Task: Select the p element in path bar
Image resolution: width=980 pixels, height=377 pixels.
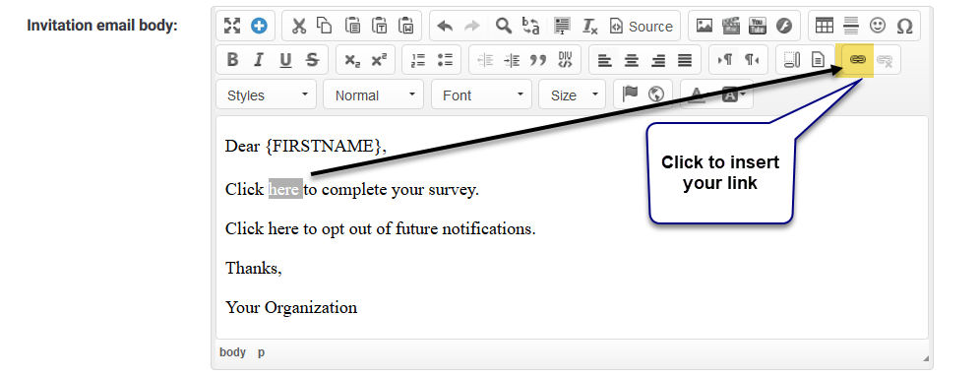Action: pyautogui.click(x=262, y=352)
